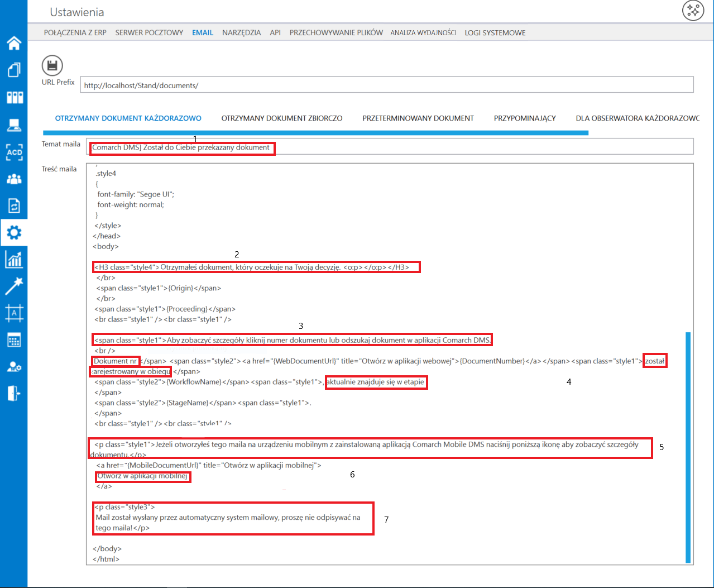Open the SERWER POCZTOWY tab
Image resolution: width=714 pixels, height=588 pixels.
[149, 32]
